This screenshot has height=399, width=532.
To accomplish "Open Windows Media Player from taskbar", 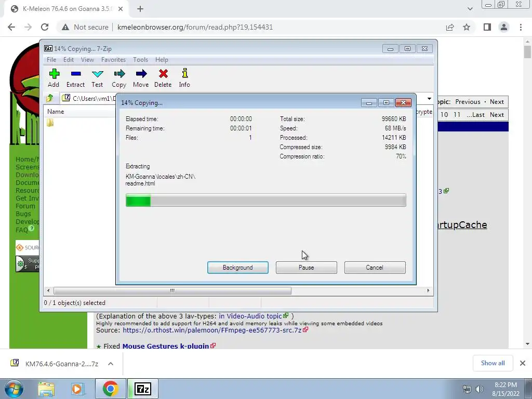I will click(77, 389).
